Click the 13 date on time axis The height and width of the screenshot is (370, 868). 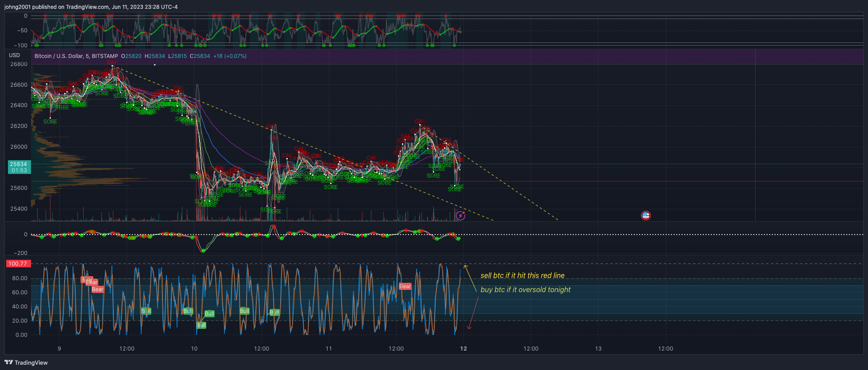(598, 349)
